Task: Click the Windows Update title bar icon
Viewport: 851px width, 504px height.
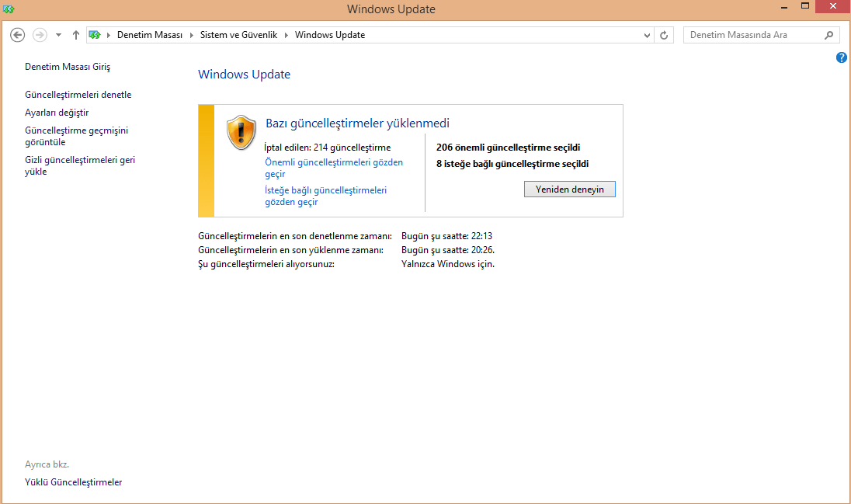Action: [x=8, y=9]
